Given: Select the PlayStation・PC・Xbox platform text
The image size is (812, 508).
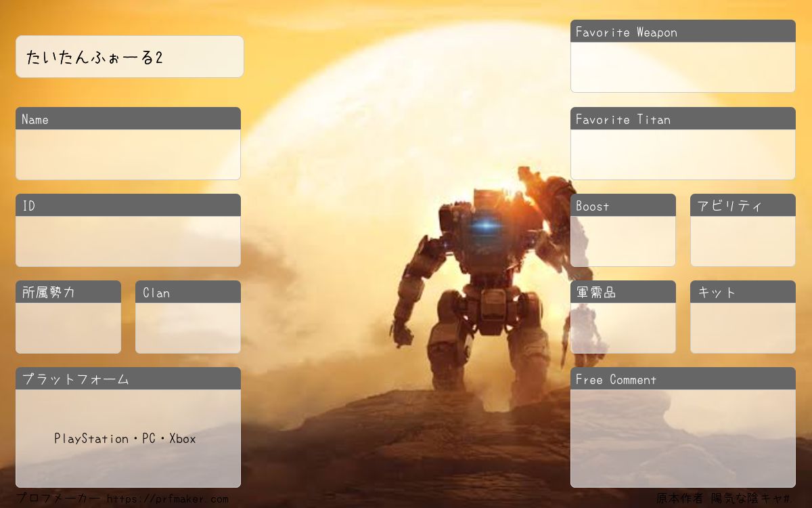Looking at the screenshot, I should (125, 439).
